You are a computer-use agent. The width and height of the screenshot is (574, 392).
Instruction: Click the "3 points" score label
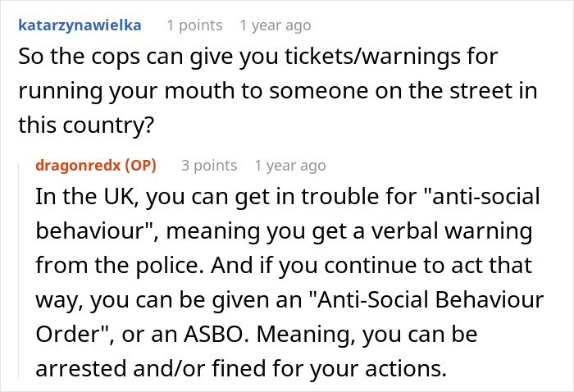coord(209,166)
